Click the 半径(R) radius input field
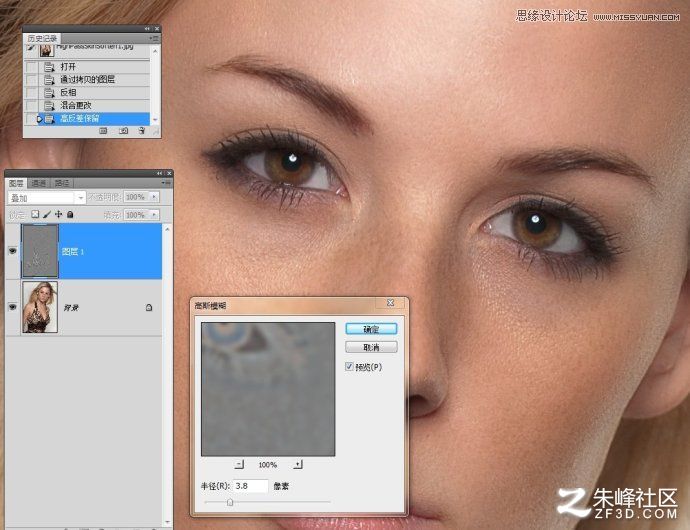The height and width of the screenshot is (530, 690). click(250, 486)
